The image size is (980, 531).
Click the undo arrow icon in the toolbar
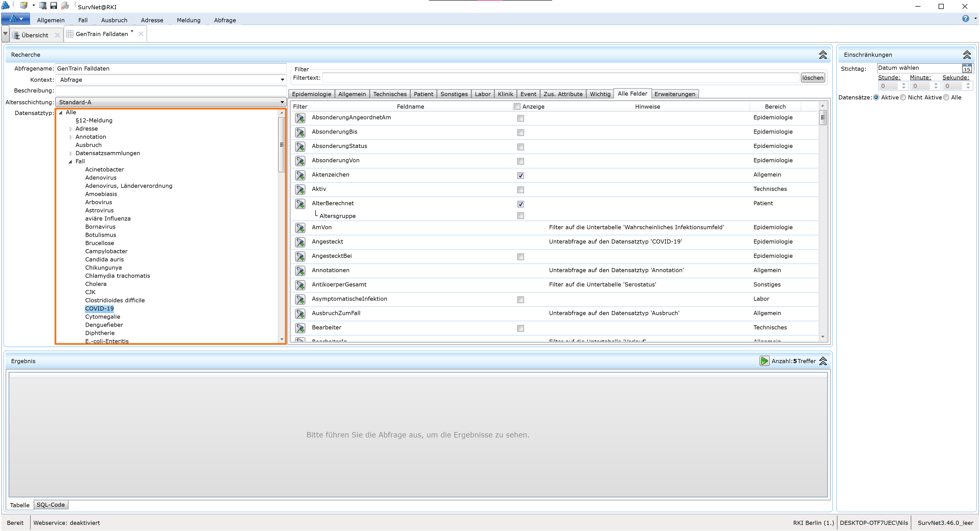click(65, 5)
